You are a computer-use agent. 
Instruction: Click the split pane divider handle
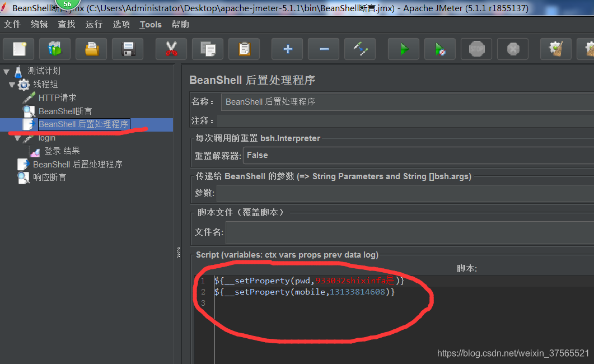click(x=178, y=252)
